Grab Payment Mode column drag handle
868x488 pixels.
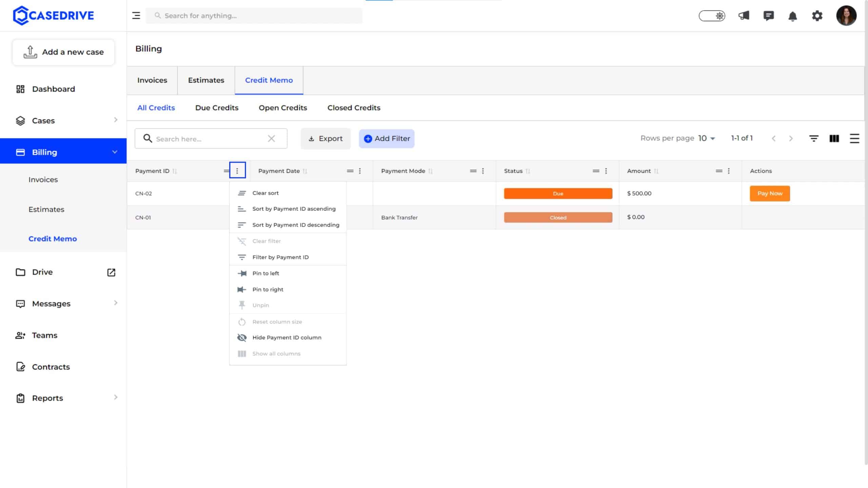click(x=473, y=171)
